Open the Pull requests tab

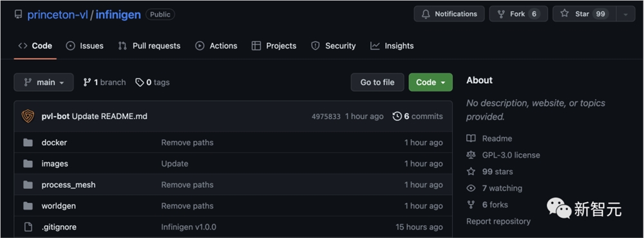[x=149, y=46]
